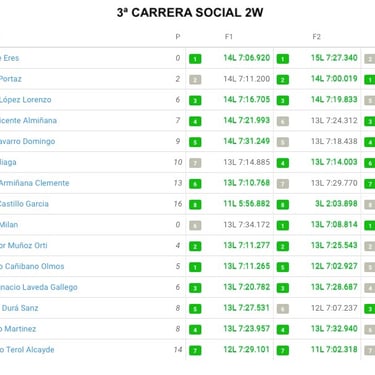Image resolution: width=375 pixels, height=375 pixels.
Task: Open the López Lorenzo driver link
Action: click(x=25, y=100)
